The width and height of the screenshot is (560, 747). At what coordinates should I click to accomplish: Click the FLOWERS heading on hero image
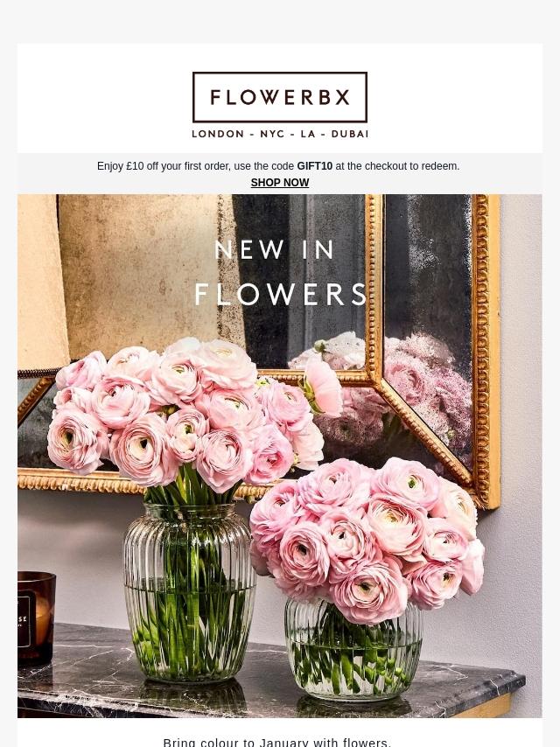click(281, 294)
